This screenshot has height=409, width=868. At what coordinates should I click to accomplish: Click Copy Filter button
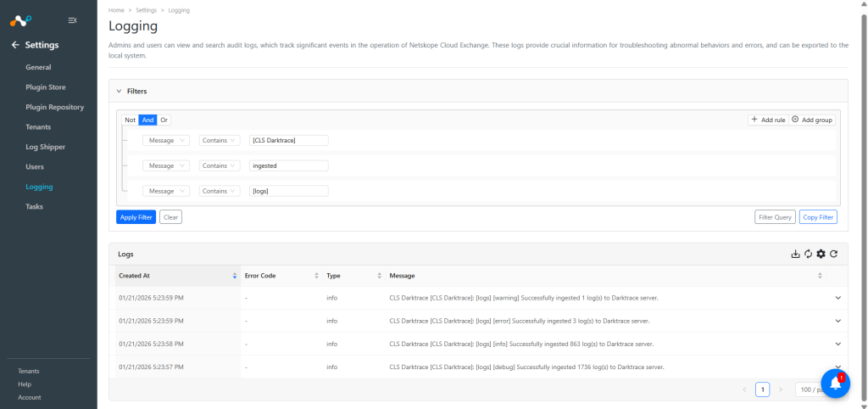[x=818, y=217]
